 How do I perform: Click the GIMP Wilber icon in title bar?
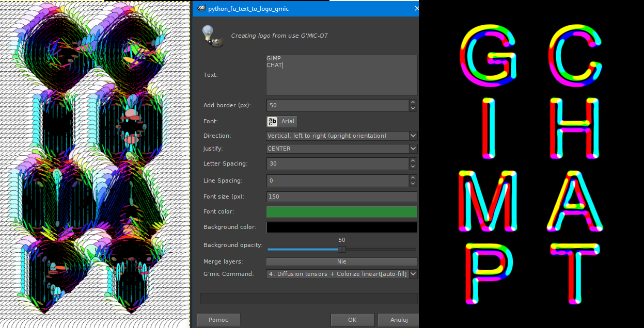(x=201, y=8)
